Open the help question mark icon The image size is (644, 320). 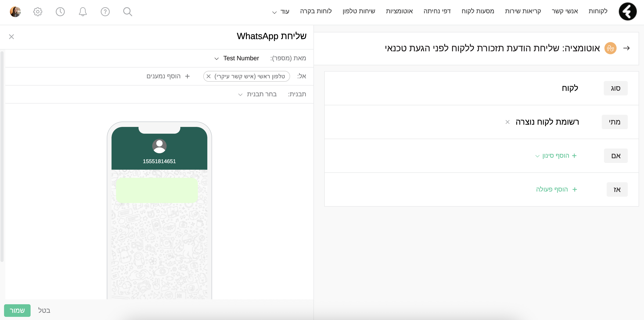point(105,11)
